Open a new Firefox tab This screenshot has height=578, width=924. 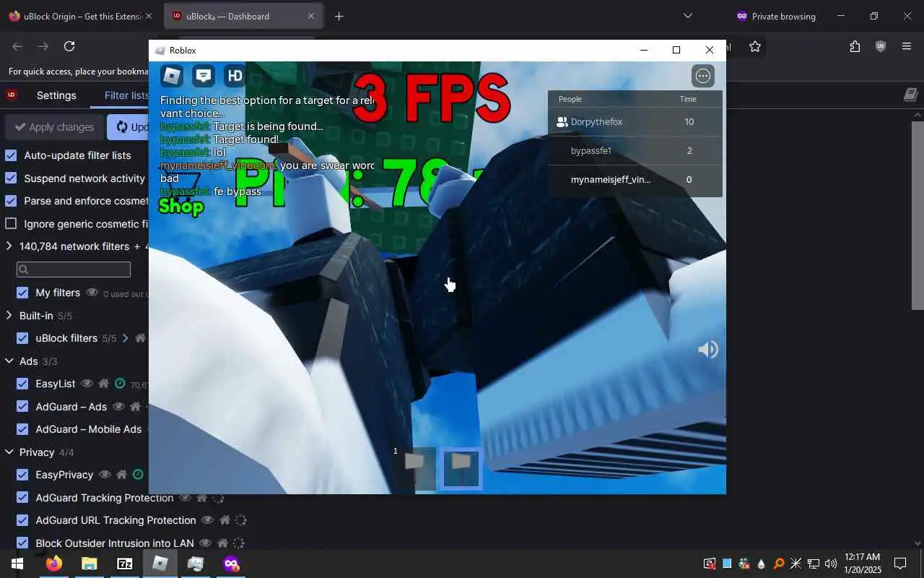339,16
